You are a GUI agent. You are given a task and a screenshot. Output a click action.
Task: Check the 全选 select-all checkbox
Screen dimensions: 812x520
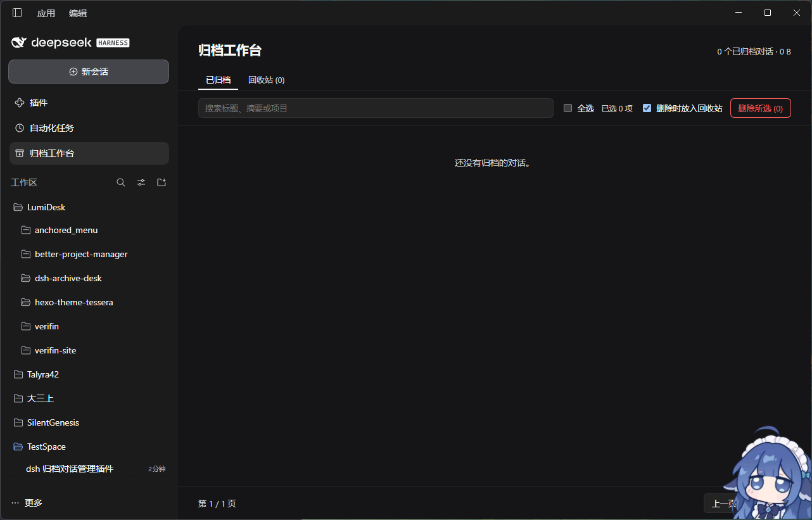pyautogui.click(x=568, y=108)
